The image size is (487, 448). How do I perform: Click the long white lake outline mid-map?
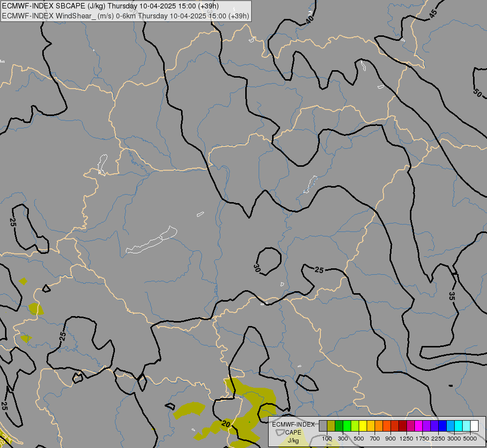click(152, 240)
